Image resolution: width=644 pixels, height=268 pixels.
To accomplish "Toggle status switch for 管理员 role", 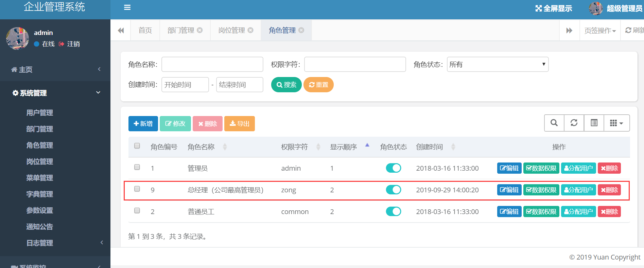I will pos(394,168).
